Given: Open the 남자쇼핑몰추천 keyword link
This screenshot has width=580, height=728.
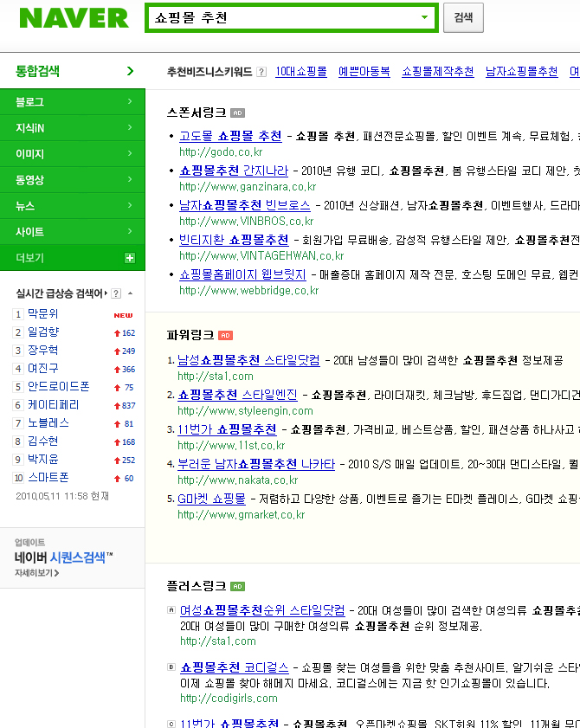Looking at the screenshot, I should tap(521, 72).
